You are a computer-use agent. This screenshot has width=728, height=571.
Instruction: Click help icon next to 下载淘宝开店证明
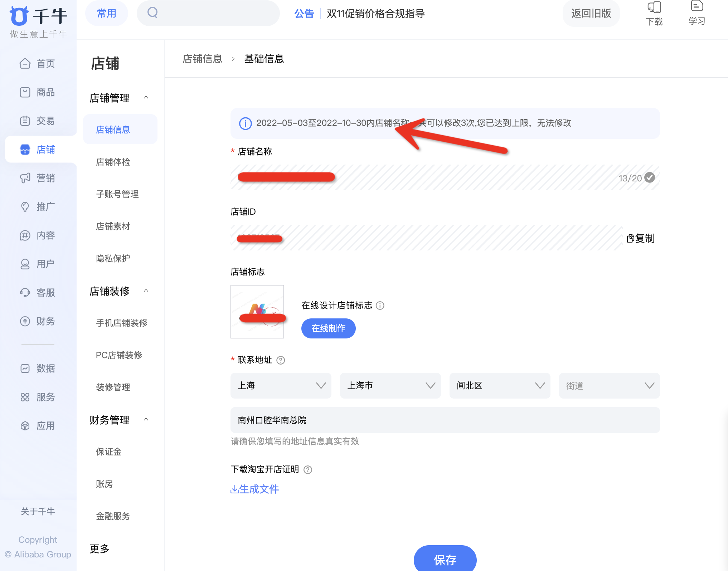[x=308, y=470]
